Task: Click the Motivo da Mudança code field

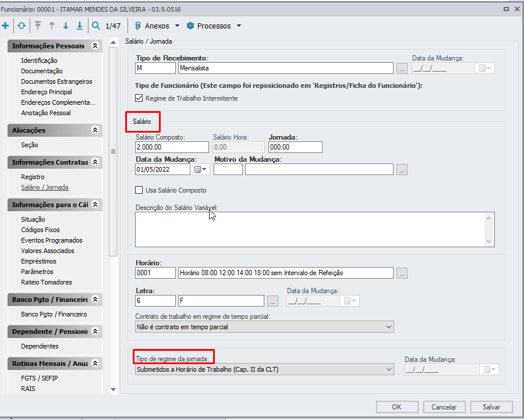Action: pos(228,170)
